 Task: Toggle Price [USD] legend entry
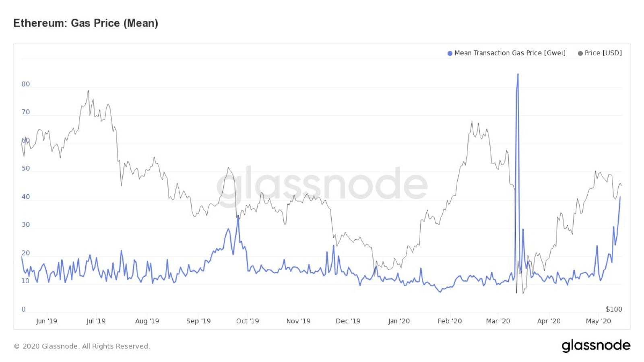[x=600, y=53]
